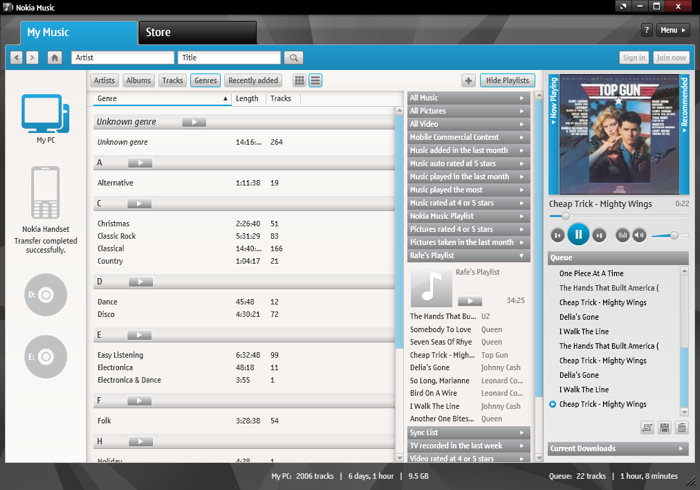The image size is (700, 490).
Task: Switch to the My Music tab
Action: [x=79, y=33]
